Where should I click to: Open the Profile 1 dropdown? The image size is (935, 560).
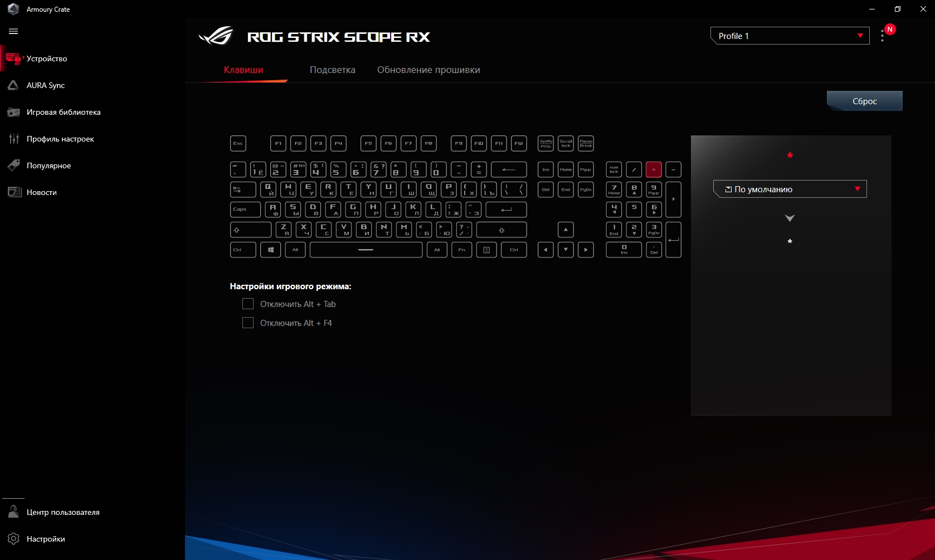(x=790, y=36)
